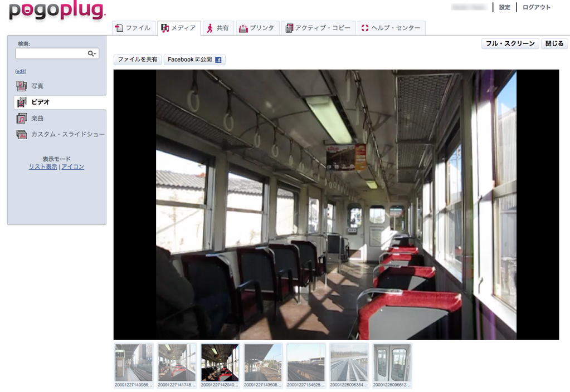Open the 写真 photos section
The height and width of the screenshot is (392, 570).
(x=37, y=86)
